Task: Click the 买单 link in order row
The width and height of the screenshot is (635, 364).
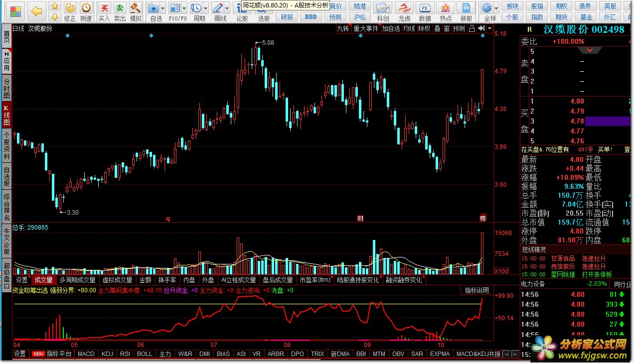Action: point(604,149)
